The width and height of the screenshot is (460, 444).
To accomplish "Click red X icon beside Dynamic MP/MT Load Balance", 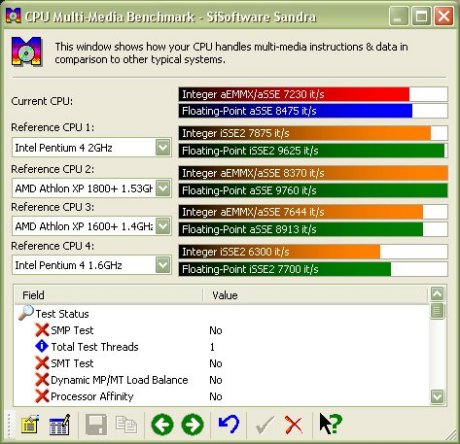I will click(42, 380).
